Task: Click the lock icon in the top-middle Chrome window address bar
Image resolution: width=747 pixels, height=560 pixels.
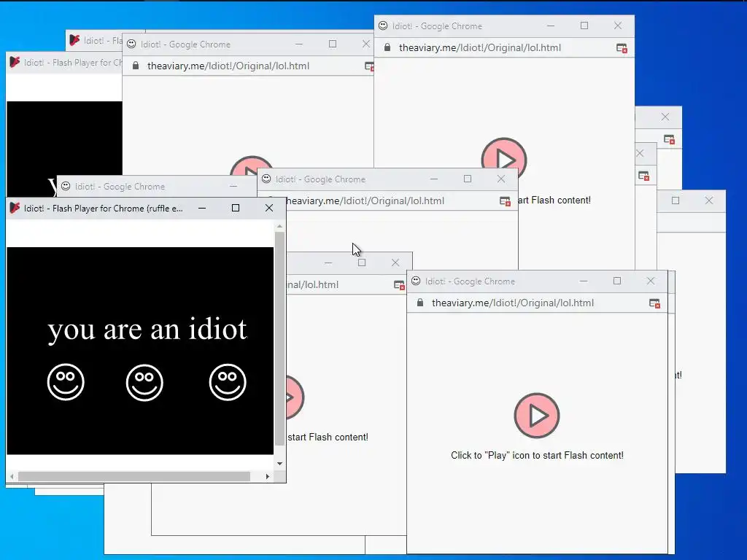Action: coord(135,66)
